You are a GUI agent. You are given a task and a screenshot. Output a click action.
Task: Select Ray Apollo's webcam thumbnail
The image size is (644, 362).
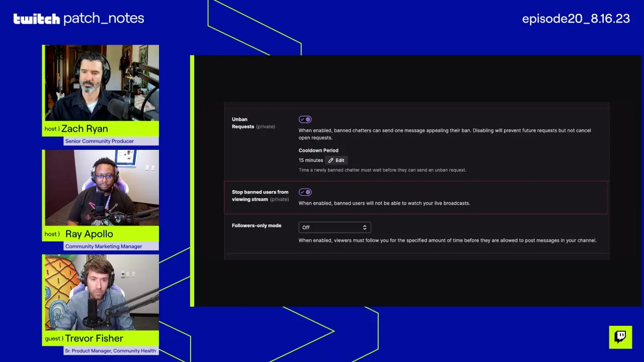pos(100,188)
